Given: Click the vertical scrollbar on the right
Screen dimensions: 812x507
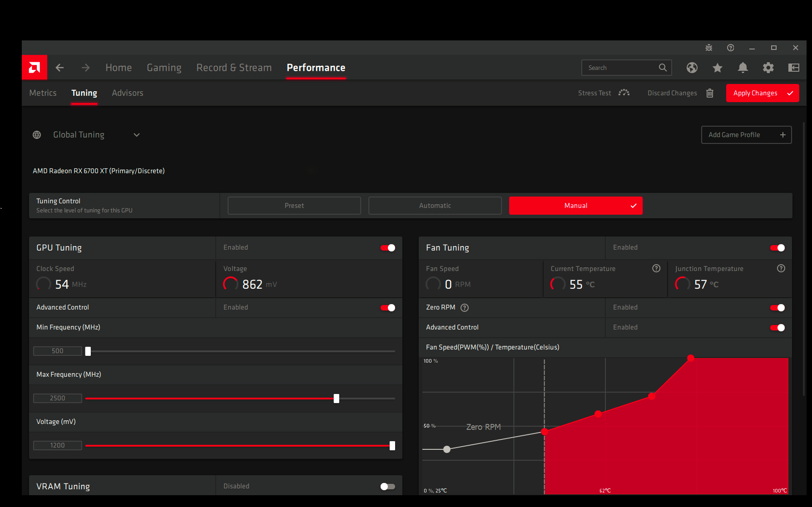Looking at the screenshot, I should (804, 259).
